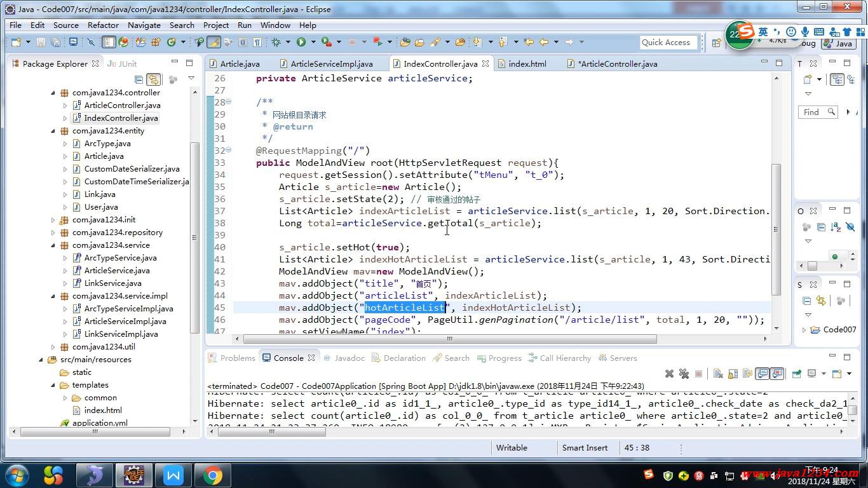Toggle Block Selection Mode icon
Viewport: 868px width, 488px height.
[243, 42]
